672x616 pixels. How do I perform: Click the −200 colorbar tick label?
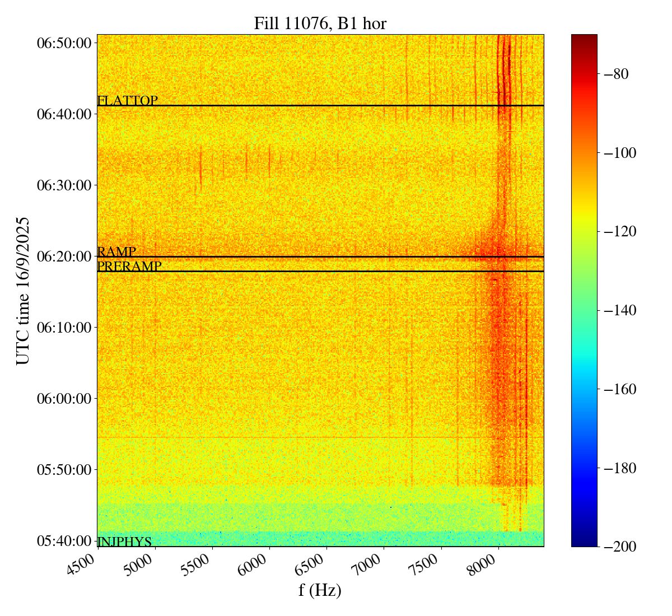pos(619,547)
